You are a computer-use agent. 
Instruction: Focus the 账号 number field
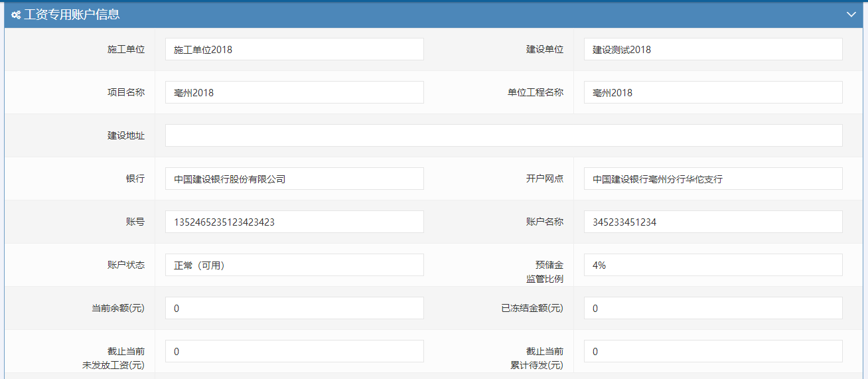294,222
